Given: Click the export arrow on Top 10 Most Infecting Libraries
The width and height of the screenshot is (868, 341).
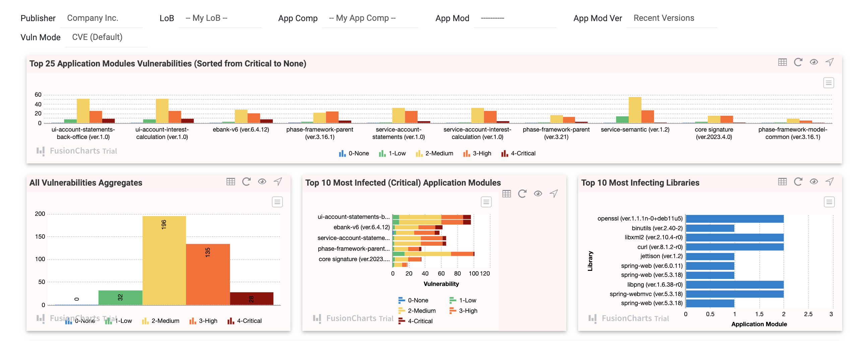Looking at the screenshot, I should tap(829, 182).
